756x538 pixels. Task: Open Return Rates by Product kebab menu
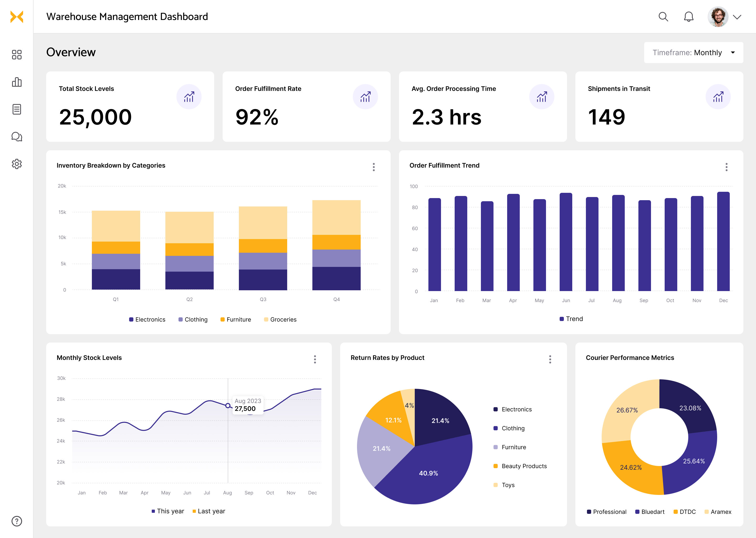point(550,359)
